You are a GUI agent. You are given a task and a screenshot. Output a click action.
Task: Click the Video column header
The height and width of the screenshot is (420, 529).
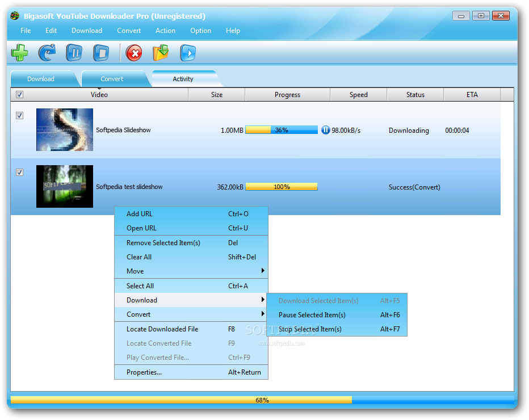pos(99,94)
